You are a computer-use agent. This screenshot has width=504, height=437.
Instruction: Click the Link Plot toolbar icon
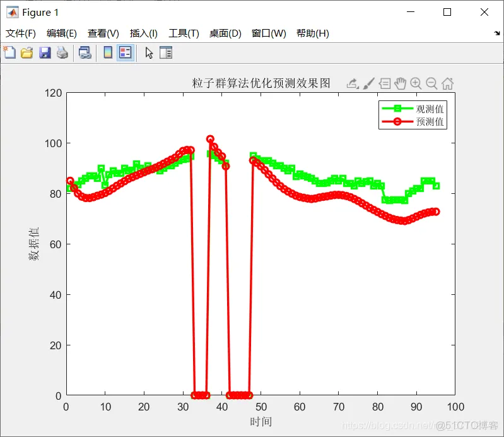tap(85, 52)
